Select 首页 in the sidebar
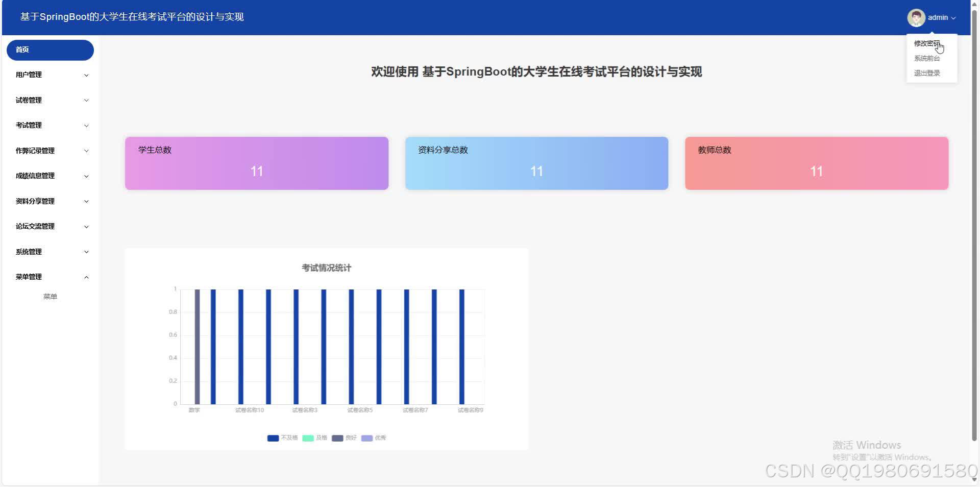 click(50, 50)
